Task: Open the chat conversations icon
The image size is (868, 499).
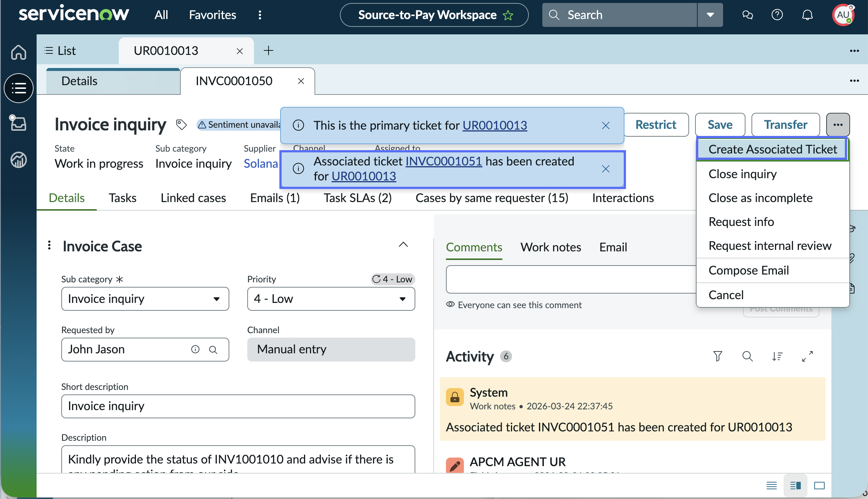Action: point(747,15)
